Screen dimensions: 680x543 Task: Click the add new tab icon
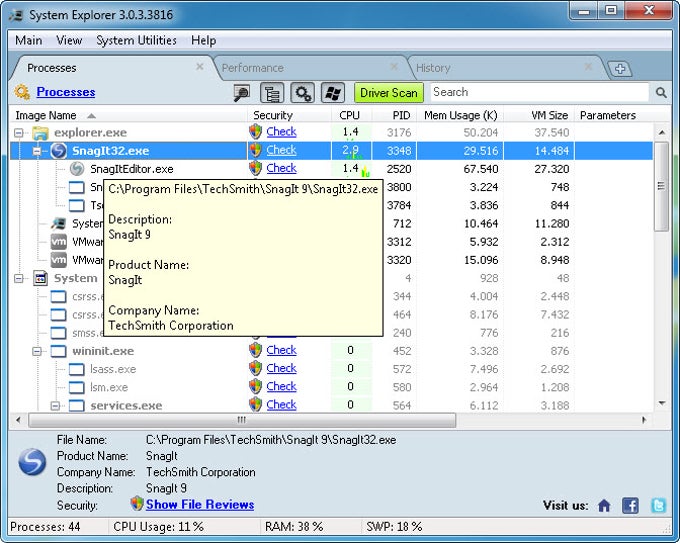click(x=620, y=69)
